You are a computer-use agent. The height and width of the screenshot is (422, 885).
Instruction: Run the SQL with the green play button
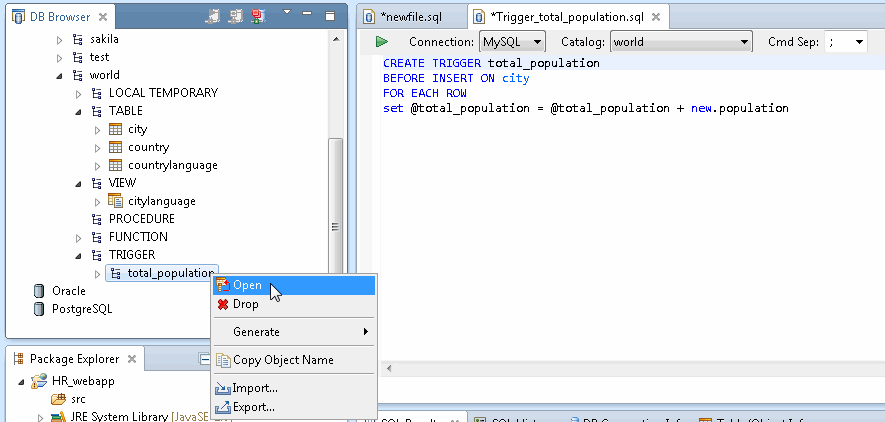(x=382, y=42)
